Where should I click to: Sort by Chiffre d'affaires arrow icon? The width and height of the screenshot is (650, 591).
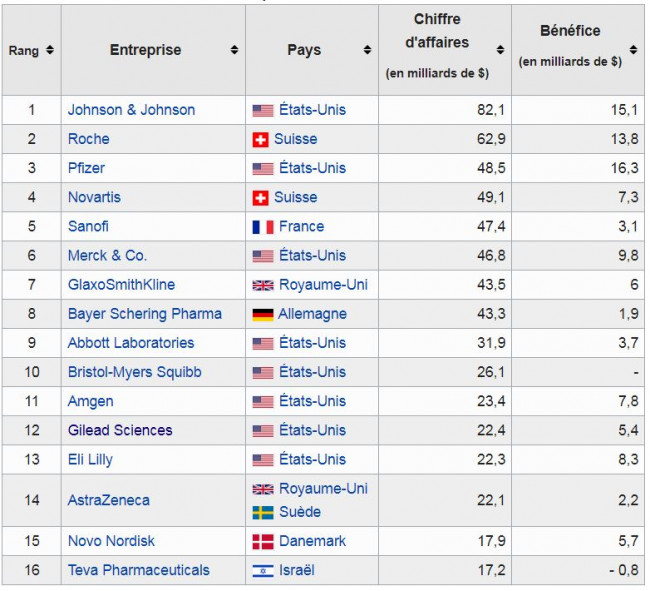point(500,50)
